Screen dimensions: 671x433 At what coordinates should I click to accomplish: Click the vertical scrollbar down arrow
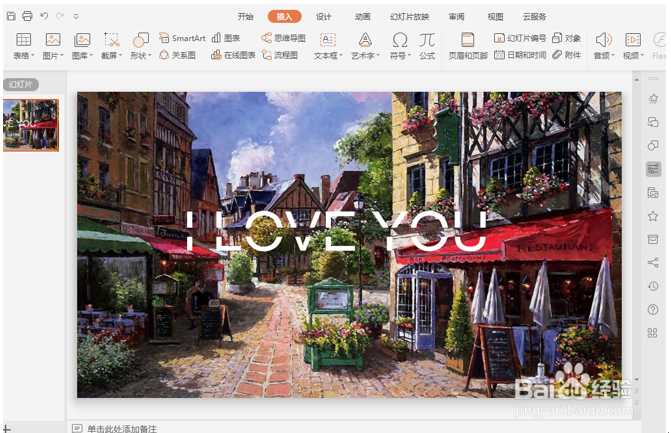636,379
